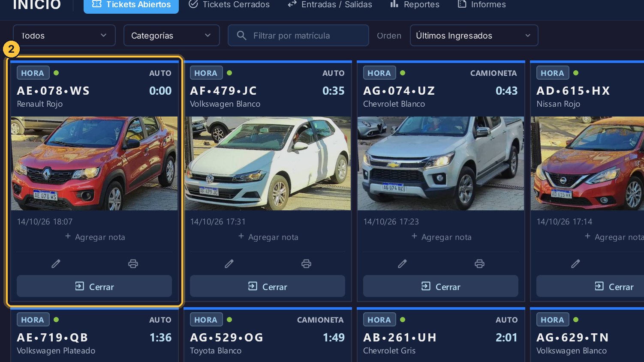Screen dimensions: 644x362
Task: Edit the AG•074•UZ ticket
Action: pos(402,263)
